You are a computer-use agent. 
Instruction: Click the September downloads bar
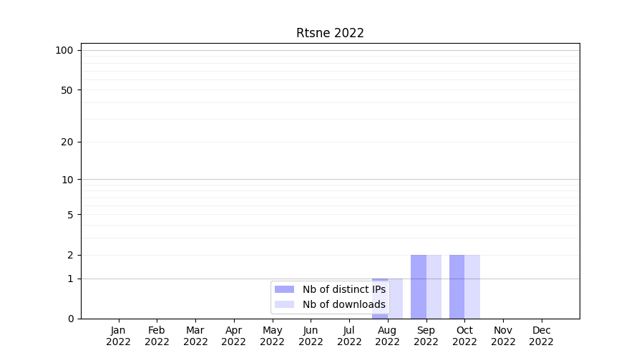(434, 286)
